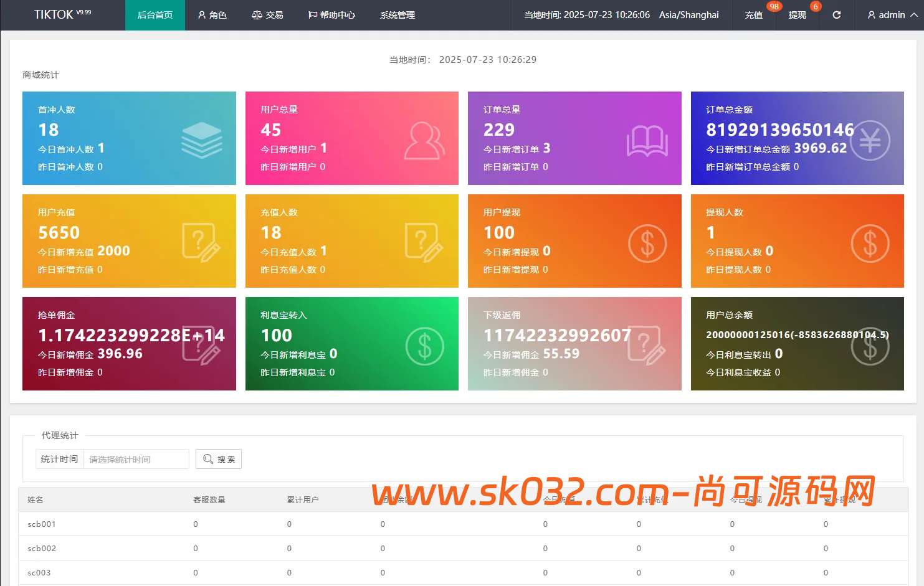Screen dimensions: 924x586
Task: Switch to the 后台首页 tab
Action: click(x=155, y=15)
